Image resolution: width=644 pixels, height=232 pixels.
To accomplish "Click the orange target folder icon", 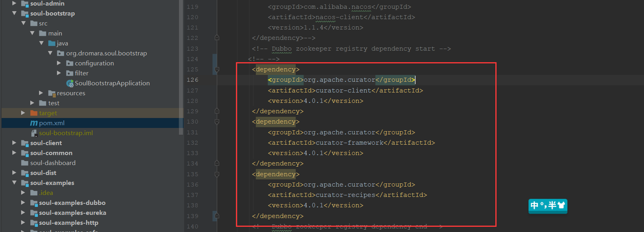I will pyautogui.click(x=34, y=113).
